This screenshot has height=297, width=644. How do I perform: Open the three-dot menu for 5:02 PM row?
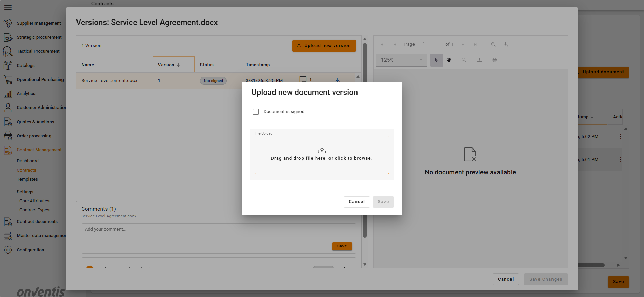[x=620, y=137]
